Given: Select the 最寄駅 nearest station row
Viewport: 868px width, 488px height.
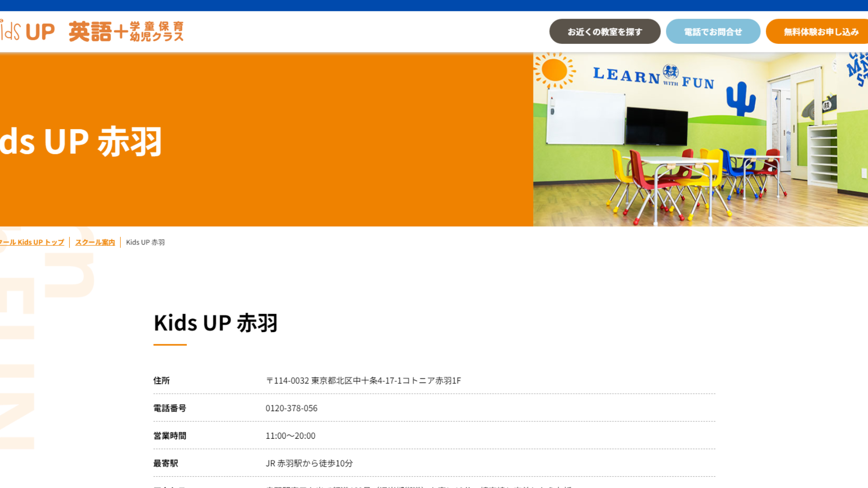Looking at the screenshot, I should point(165,463).
